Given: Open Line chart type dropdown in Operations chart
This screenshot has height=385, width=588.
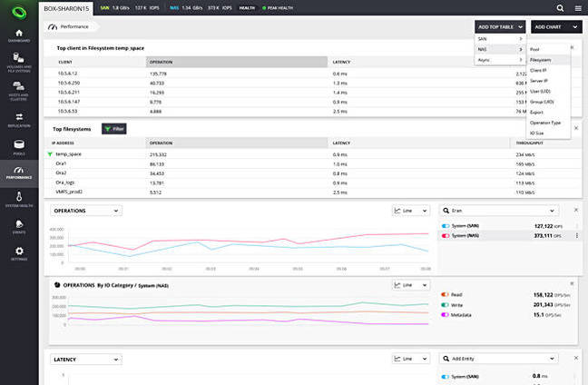Looking at the screenshot, I should coord(411,211).
